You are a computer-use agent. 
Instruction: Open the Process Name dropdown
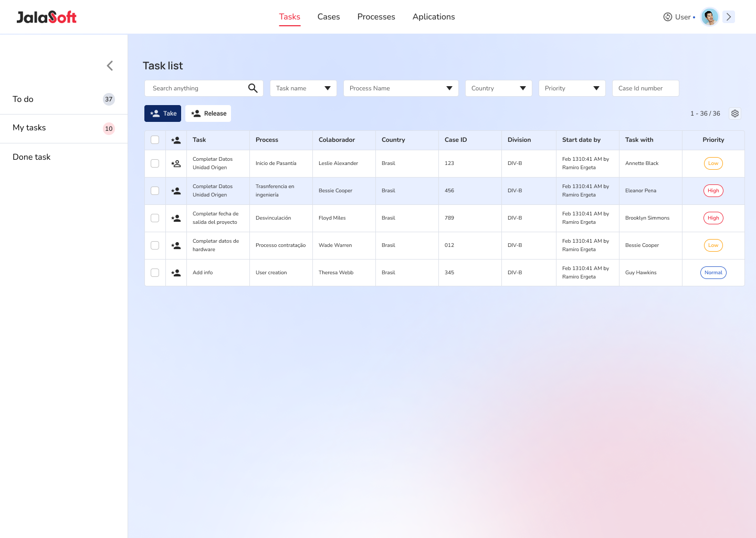pyautogui.click(x=401, y=88)
